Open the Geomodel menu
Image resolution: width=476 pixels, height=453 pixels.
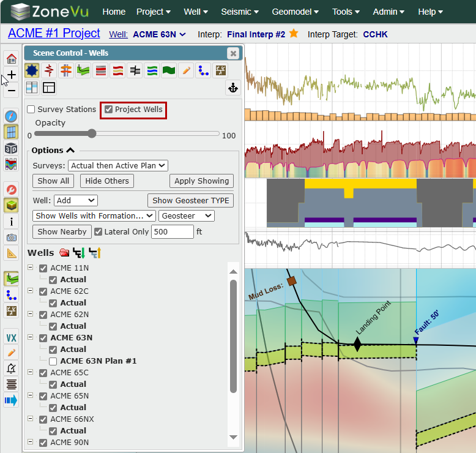(x=295, y=12)
